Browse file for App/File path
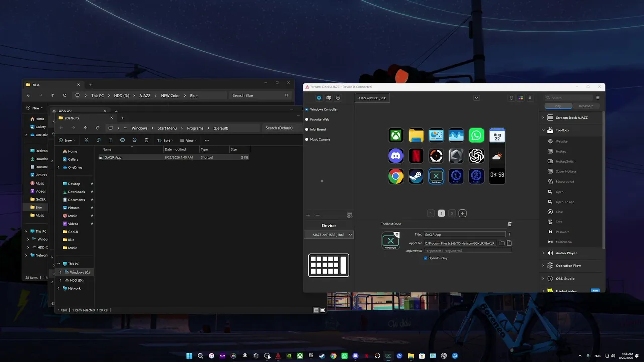This screenshot has width=644, height=362. (509, 243)
